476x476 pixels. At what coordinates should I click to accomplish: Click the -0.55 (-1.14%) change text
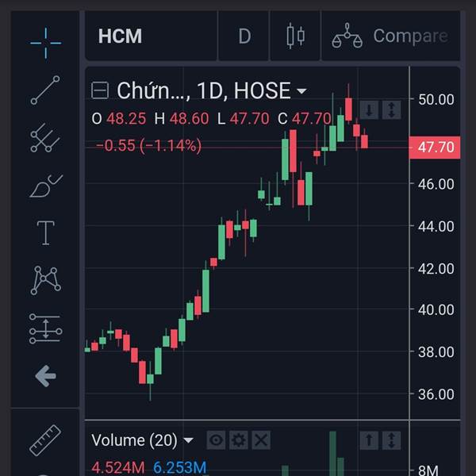tap(148, 145)
